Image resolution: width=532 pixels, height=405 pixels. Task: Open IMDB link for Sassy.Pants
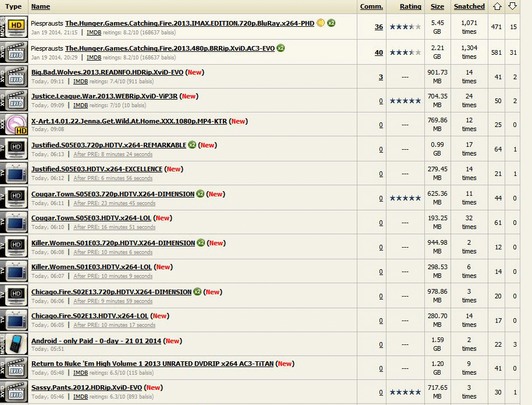coord(80,396)
